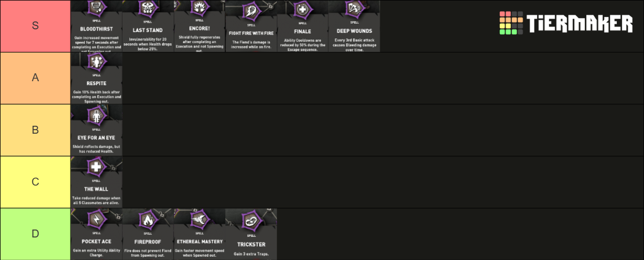The width and height of the screenshot is (644, 260).
Task: Select the yellow C tier label
Action: point(36,182)
